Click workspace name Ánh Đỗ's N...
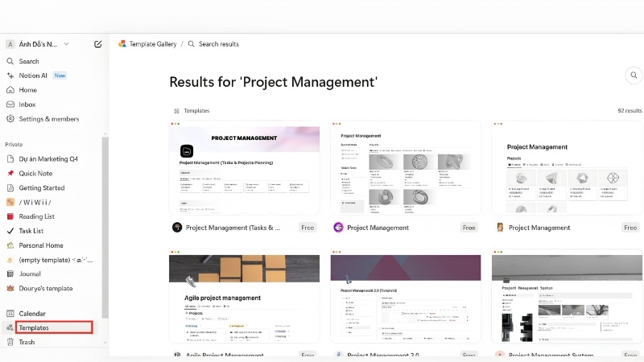This screenshot has height=362, width=644. (x=38, y=44)
